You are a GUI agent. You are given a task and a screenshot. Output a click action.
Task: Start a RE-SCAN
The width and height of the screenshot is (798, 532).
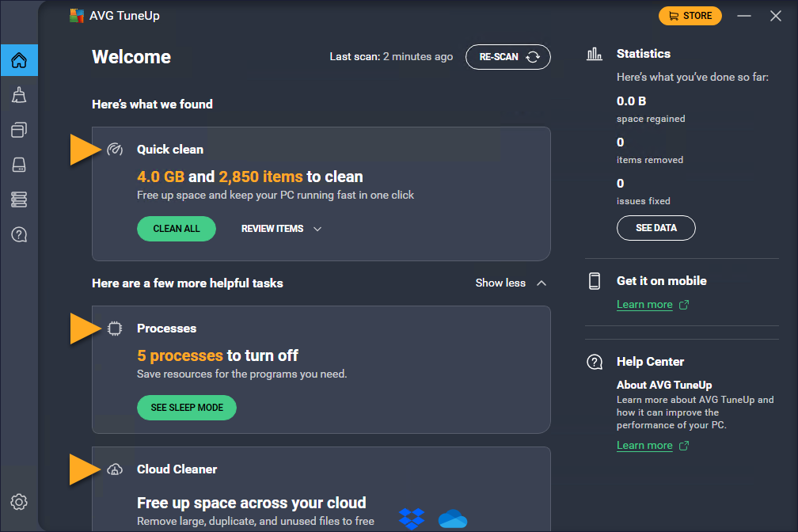(508, 57)
